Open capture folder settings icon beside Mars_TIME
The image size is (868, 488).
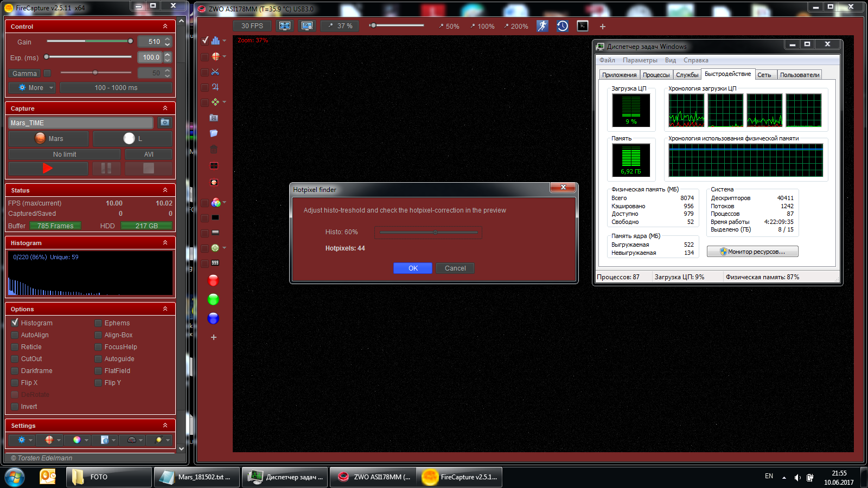click(x=165, y=123)
